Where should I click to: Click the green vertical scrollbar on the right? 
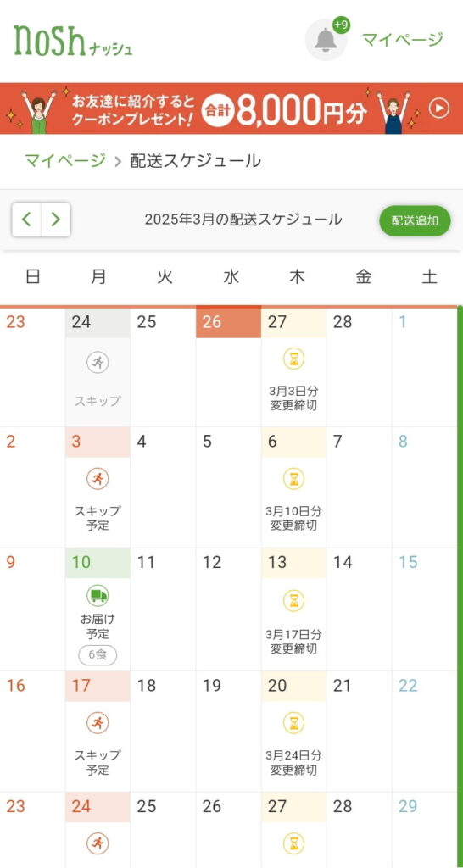(x=460, y=587)
